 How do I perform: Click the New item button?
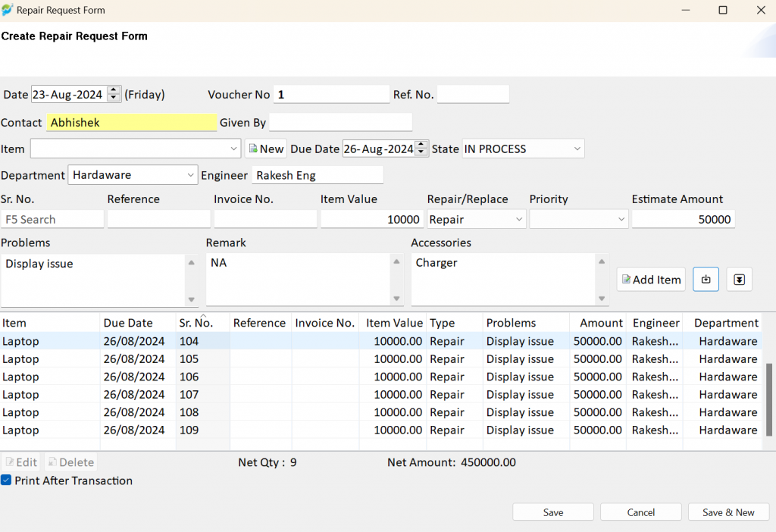pyautogui.click(x=266, y=149)
